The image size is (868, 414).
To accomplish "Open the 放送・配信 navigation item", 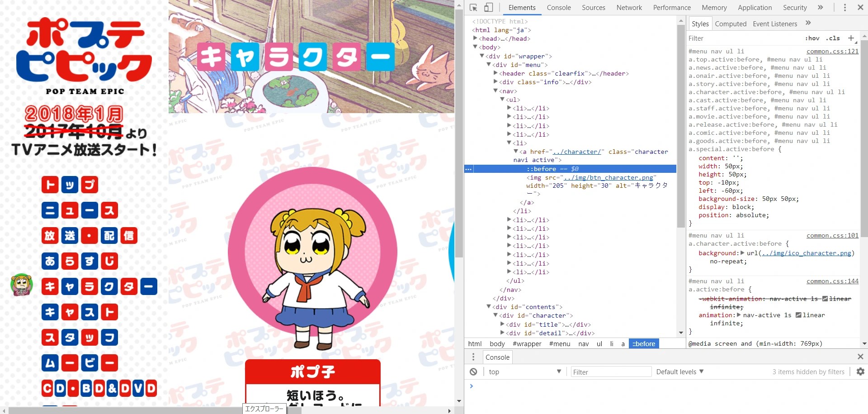I will [90, 236].
